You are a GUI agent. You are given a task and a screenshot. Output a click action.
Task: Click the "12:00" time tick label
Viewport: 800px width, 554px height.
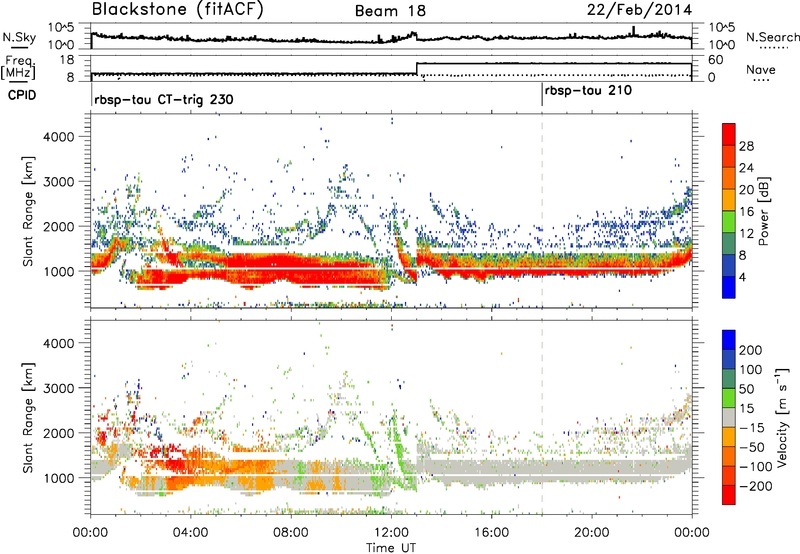tap(391, 533)
